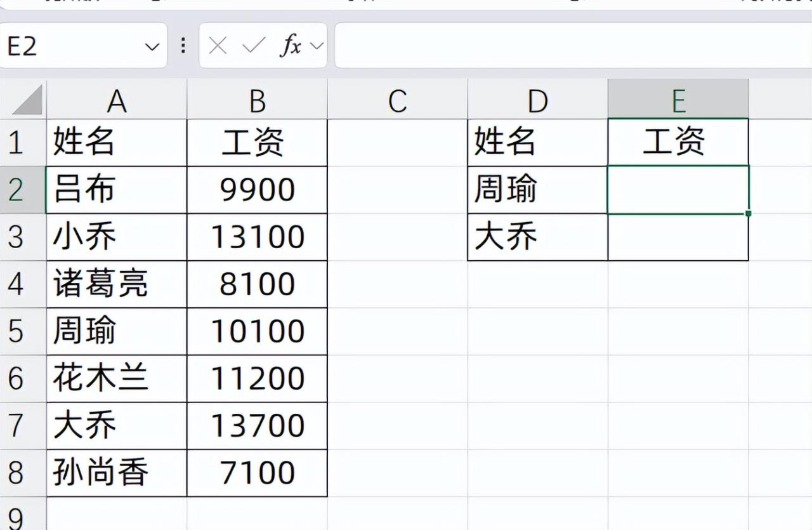
Task: Click cell B1 containing 工资
Action: pos(257,142)
